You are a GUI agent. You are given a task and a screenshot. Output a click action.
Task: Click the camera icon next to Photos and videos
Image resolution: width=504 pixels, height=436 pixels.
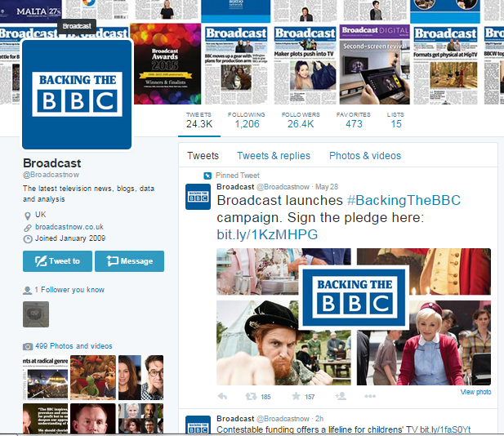tap(28, 346)
